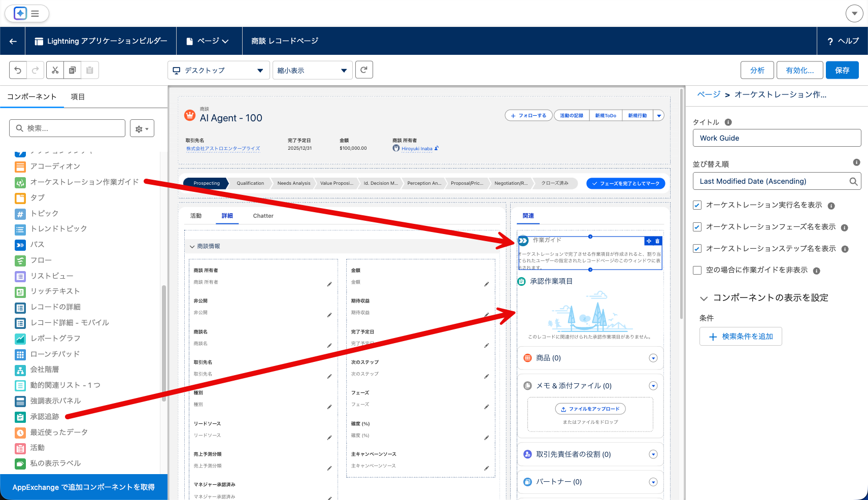Viewport: 868px width, 500px height.
Task: Click the copy icon in the toolbar
Action: click(72, 70)
